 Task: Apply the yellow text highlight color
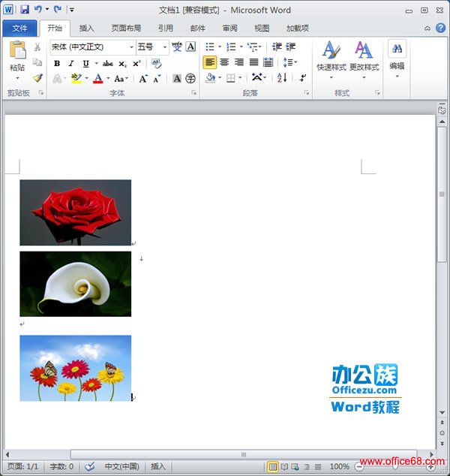pyautogui.click(x=76, y=79)
